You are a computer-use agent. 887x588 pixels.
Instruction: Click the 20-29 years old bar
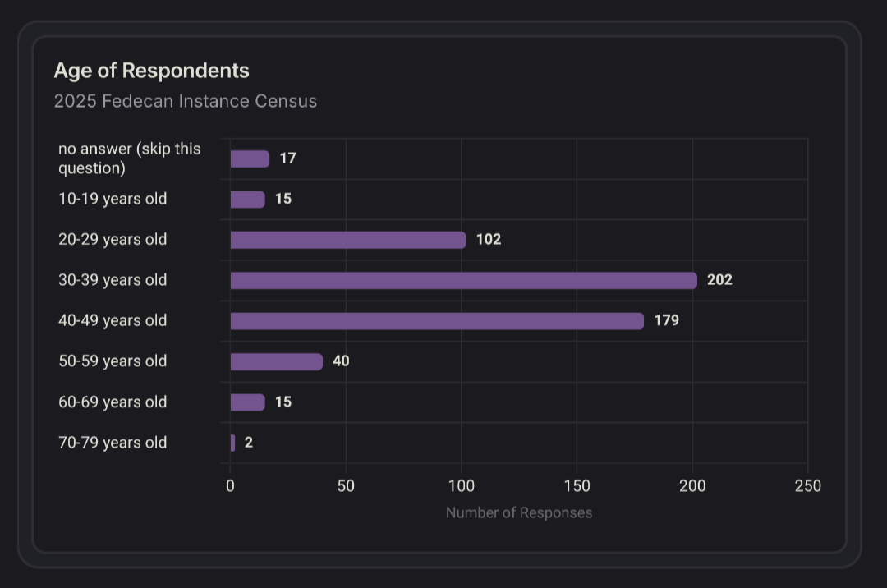pos(347,240)
